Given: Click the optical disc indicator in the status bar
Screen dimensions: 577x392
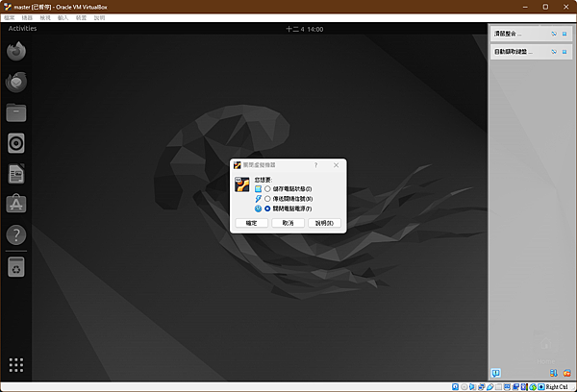Looking at the screenshot, I should click(x=464, y=387).
